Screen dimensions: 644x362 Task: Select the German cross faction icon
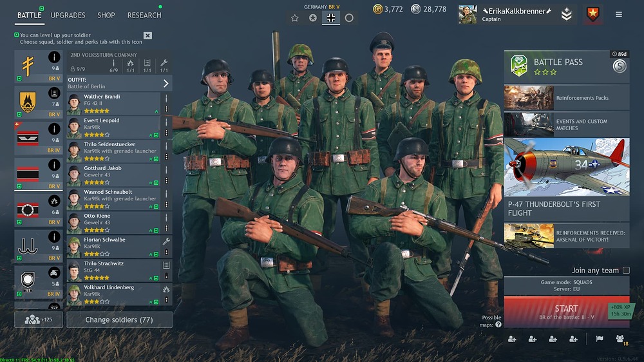tap(330, 18)
